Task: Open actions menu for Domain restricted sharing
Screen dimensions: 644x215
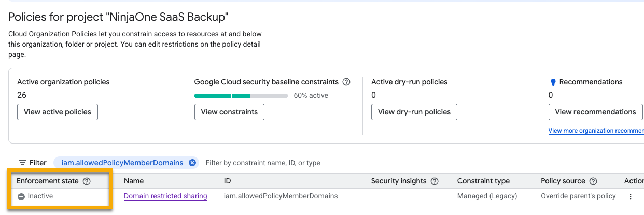Action: click(x=631, y=197)
